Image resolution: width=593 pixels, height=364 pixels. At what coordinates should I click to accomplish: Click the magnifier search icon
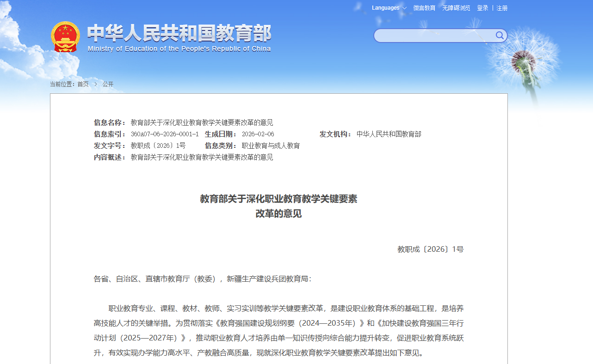tap(500, 36)
